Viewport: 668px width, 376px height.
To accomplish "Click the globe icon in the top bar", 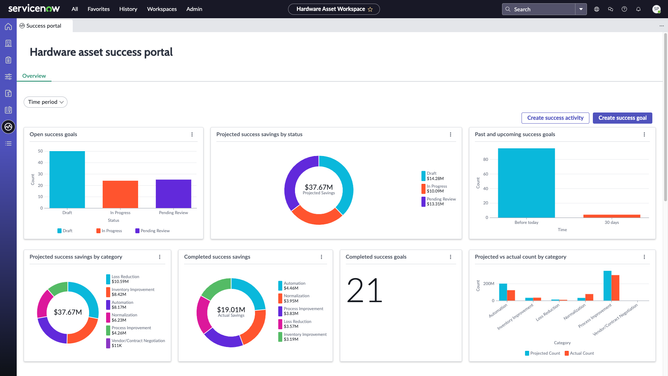I will click(x=596, y=9).
